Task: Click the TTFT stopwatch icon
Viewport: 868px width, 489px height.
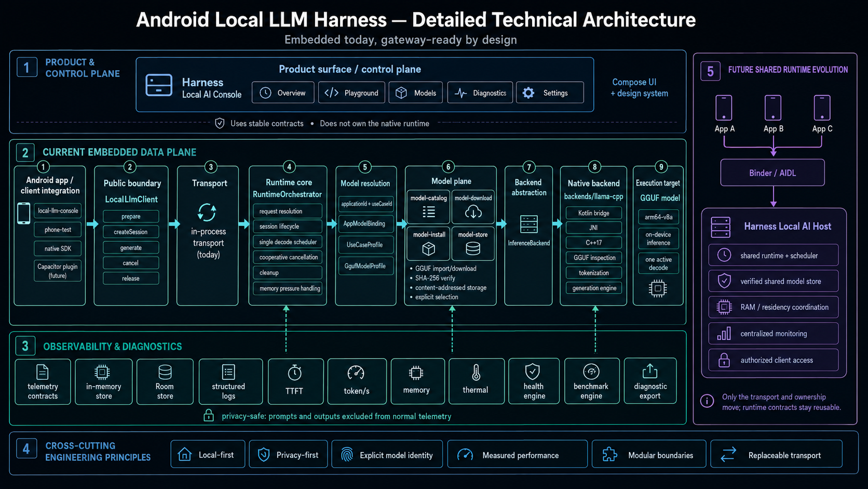Action: point(294,373)
